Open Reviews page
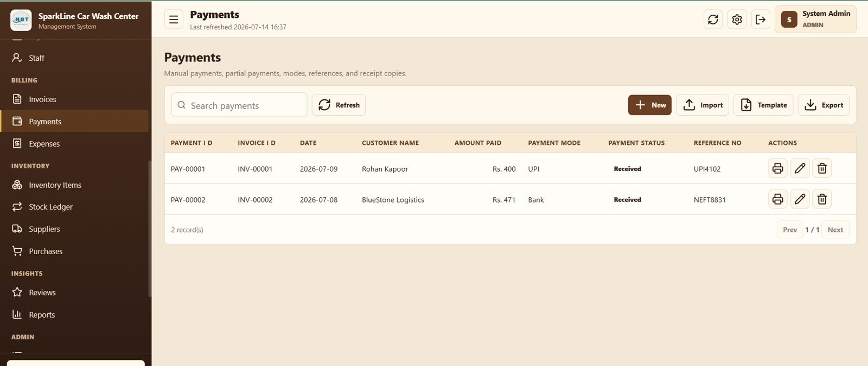868x366 pixels. point(74,292)
